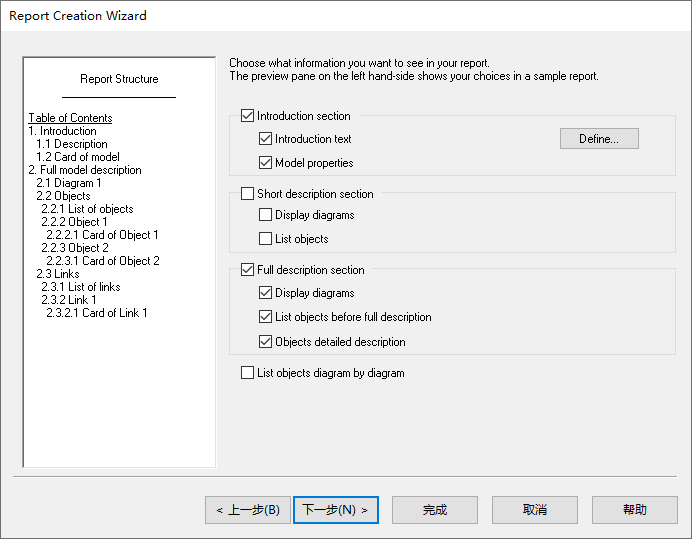Cancel the wizard with 取消
Image resolution: width=692 pixels, height=539 pixels.
tap(534, 510)
